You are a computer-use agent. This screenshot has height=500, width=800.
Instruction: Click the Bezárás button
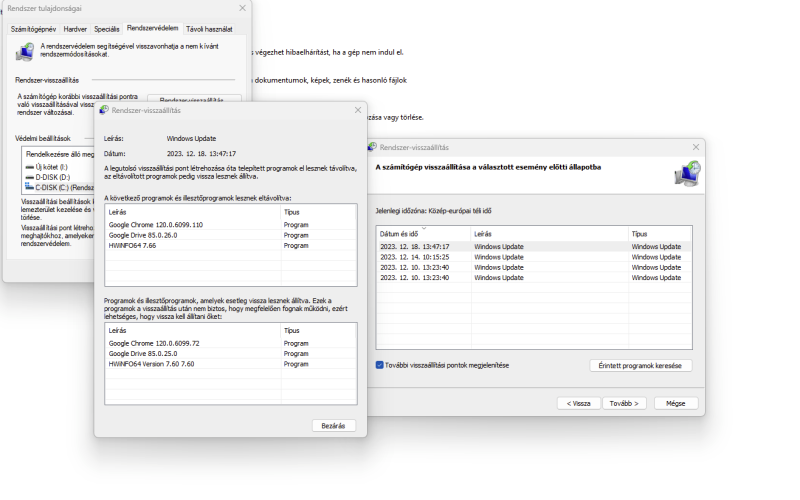coord(334,426)
